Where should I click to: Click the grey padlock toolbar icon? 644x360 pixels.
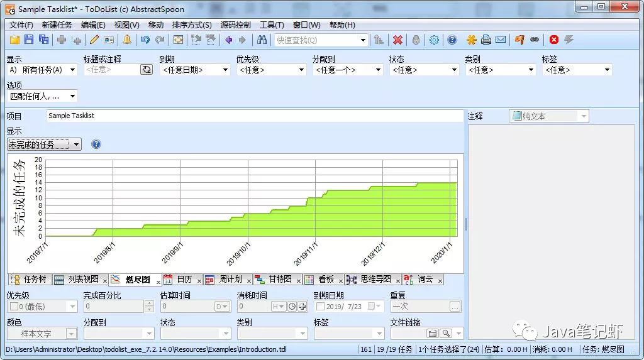416,40
